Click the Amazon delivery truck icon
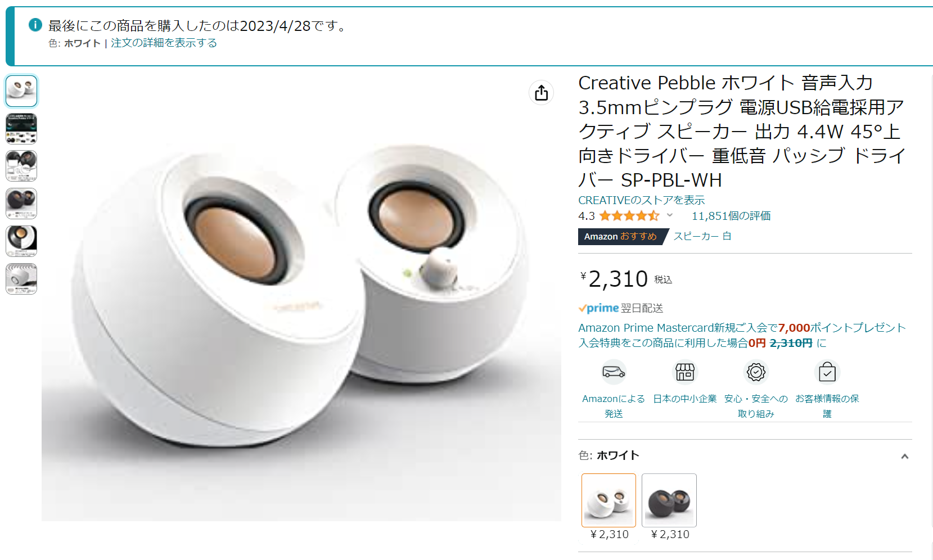The width and height of the screenshot is (933, 560). tap(614, 372)
